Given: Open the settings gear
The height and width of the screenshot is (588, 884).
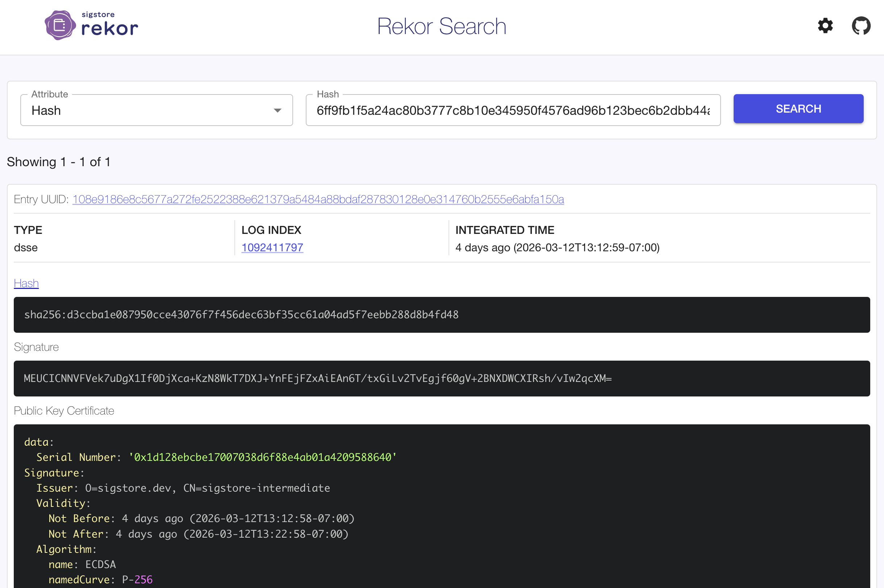Looking at the screenshot, I should coord(825,25).
